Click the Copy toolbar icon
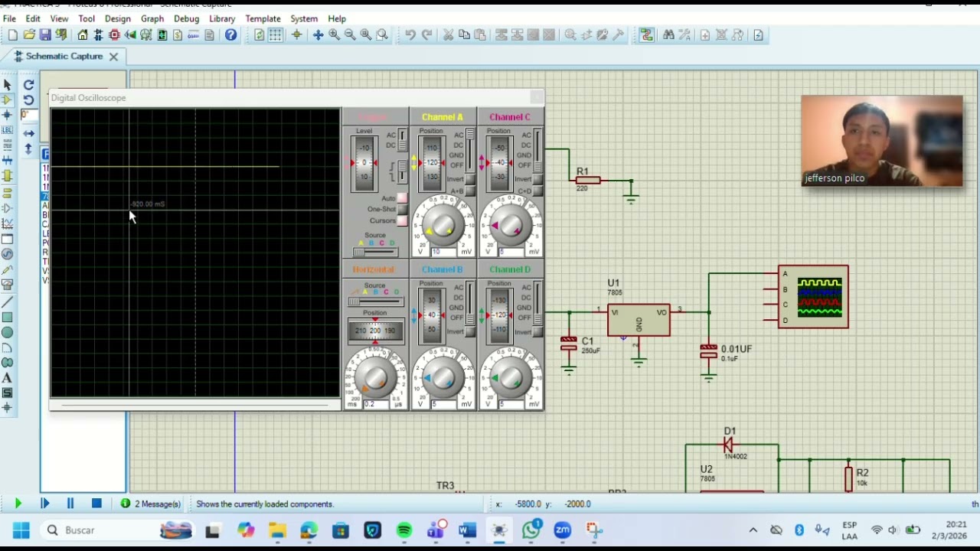Viewport: 980px width, 551px height. [464, 35]
